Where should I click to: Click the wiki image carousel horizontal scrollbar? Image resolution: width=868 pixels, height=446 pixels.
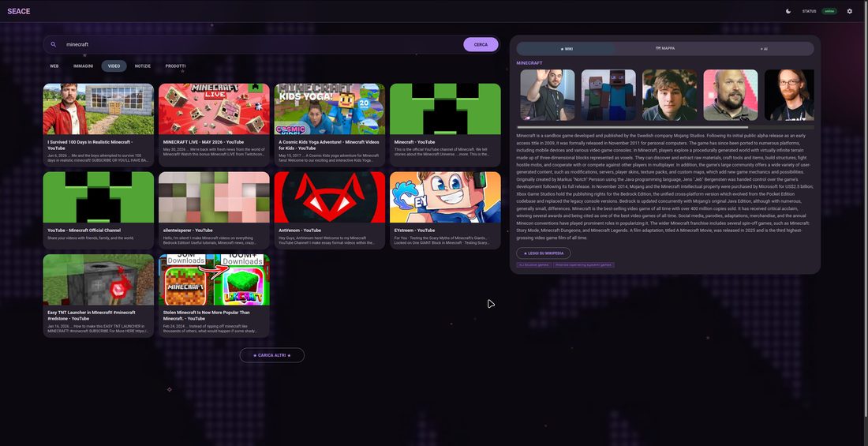pyautogui.click(x=632, y=127)
